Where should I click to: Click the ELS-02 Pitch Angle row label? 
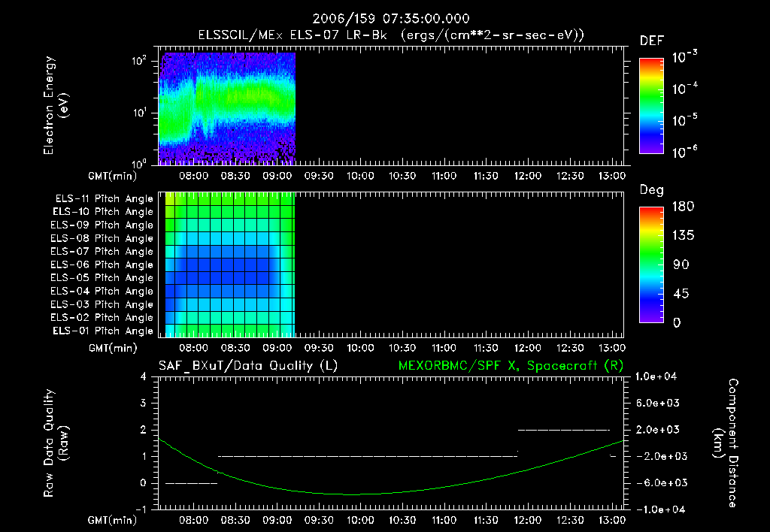pos(102,318)
